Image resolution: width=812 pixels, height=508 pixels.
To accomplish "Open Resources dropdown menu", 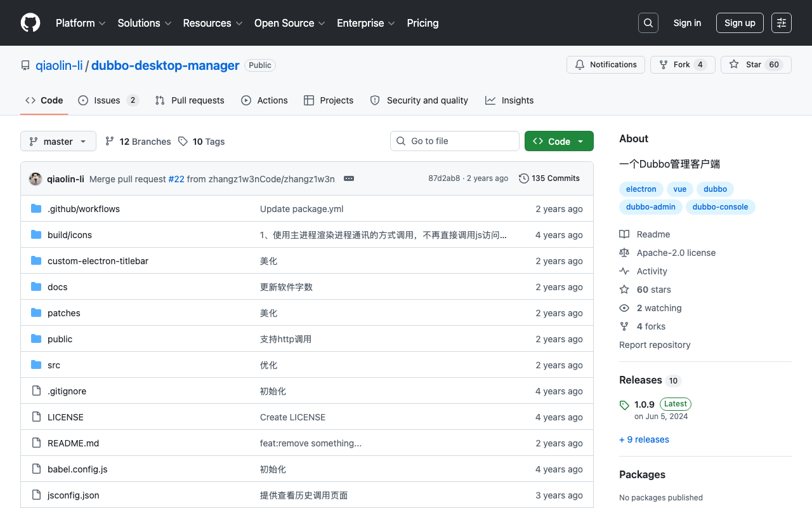I will pyautogui.click(x=213, y=23).
